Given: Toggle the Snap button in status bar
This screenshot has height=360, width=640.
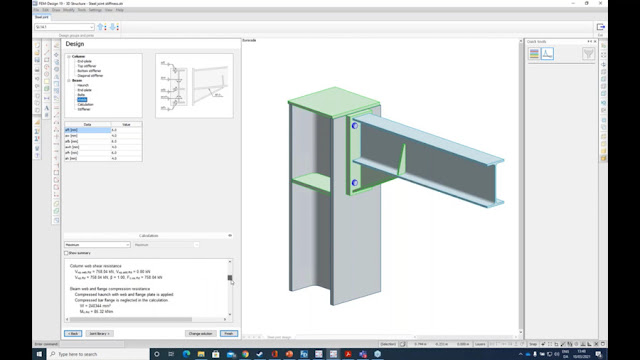Looking at the screenshot, I should [533, 344].
